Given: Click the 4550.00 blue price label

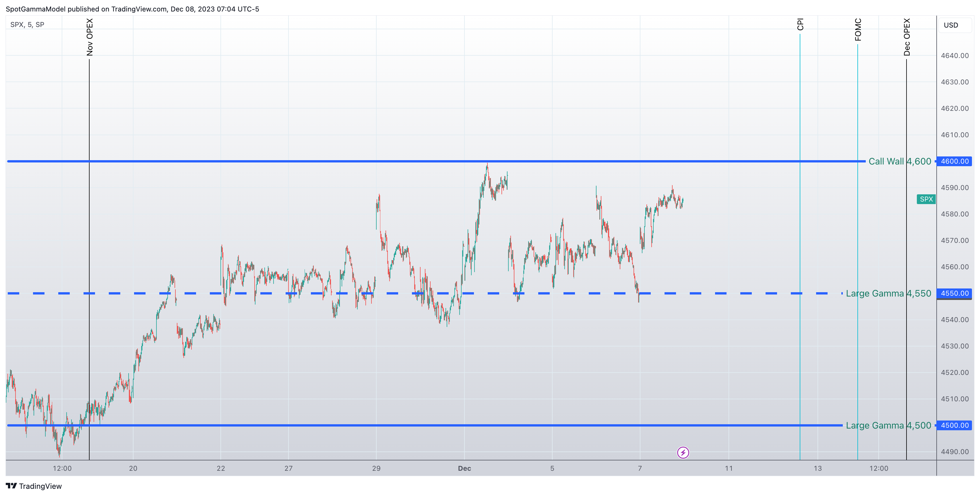Looking at the screenshot, I should (954, 293).
